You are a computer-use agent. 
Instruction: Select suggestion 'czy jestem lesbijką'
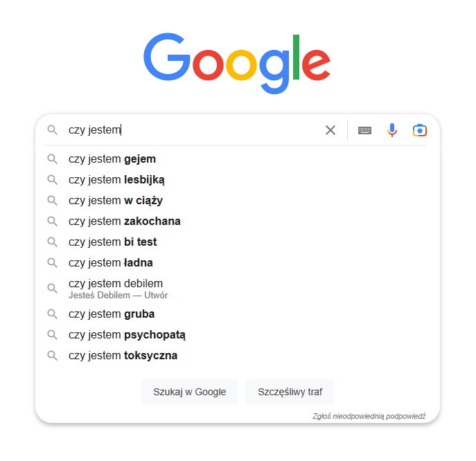pos(116,180)
